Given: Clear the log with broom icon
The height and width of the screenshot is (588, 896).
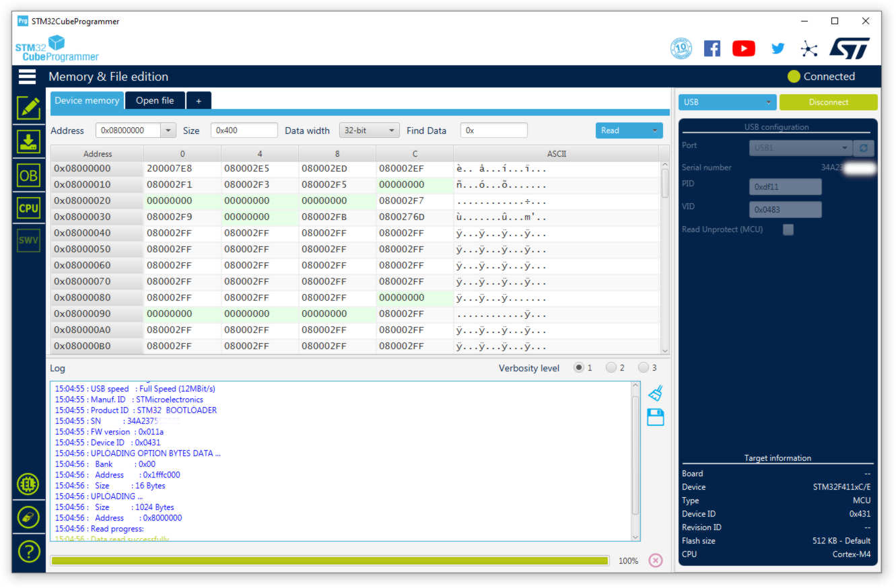Looking at the screenshot, I should click(656, 394).
